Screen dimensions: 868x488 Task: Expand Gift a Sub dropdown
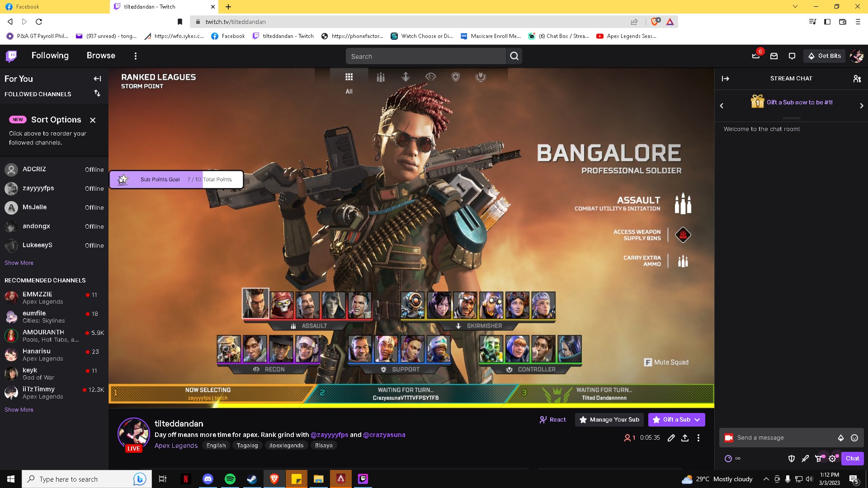698,420
